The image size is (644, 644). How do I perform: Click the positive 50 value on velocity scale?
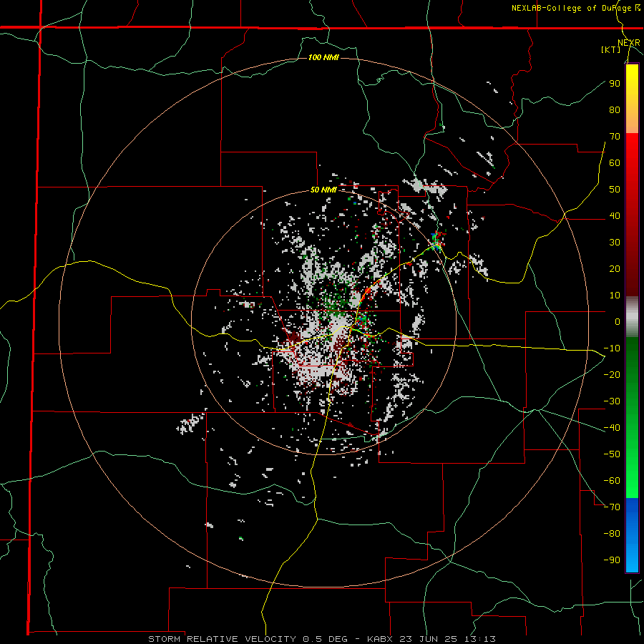tap(615, 190)
